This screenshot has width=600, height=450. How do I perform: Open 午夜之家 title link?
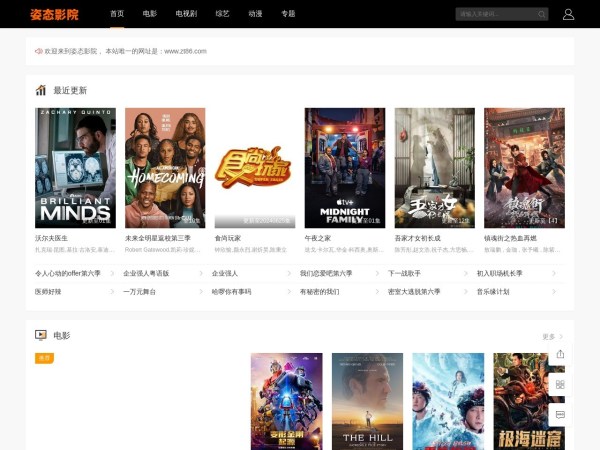[318, 238]
